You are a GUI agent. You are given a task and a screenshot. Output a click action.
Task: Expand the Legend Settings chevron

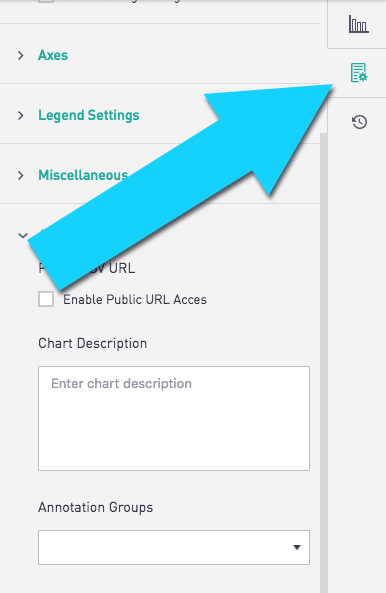(x=21, y=115)
